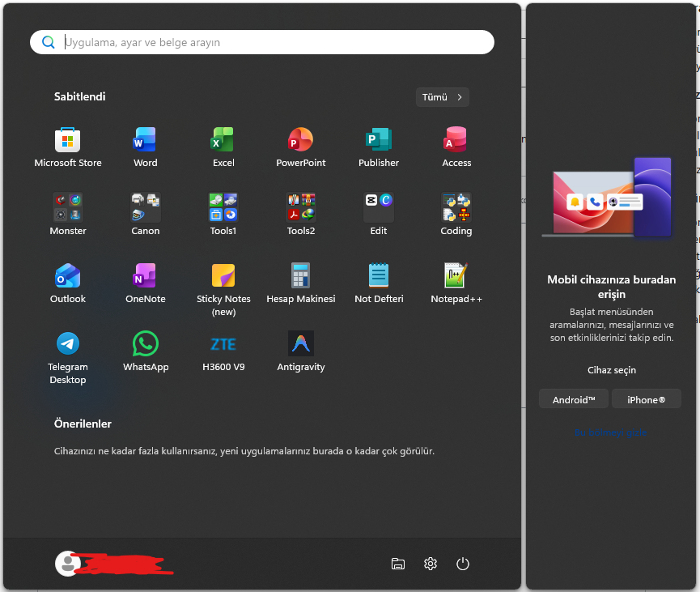Launch Notepad++
The width and height of the screenshot is (700, 592).
tap(456, 283)
